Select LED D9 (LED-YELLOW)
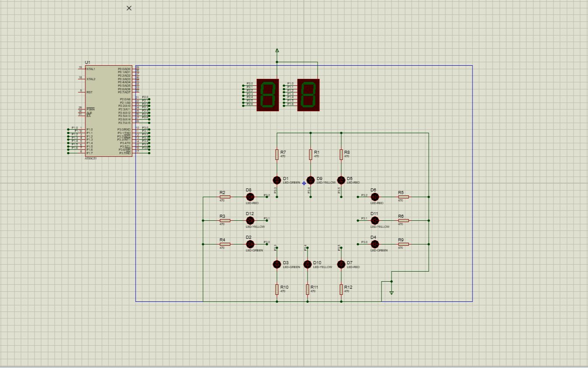 point(311,180)
